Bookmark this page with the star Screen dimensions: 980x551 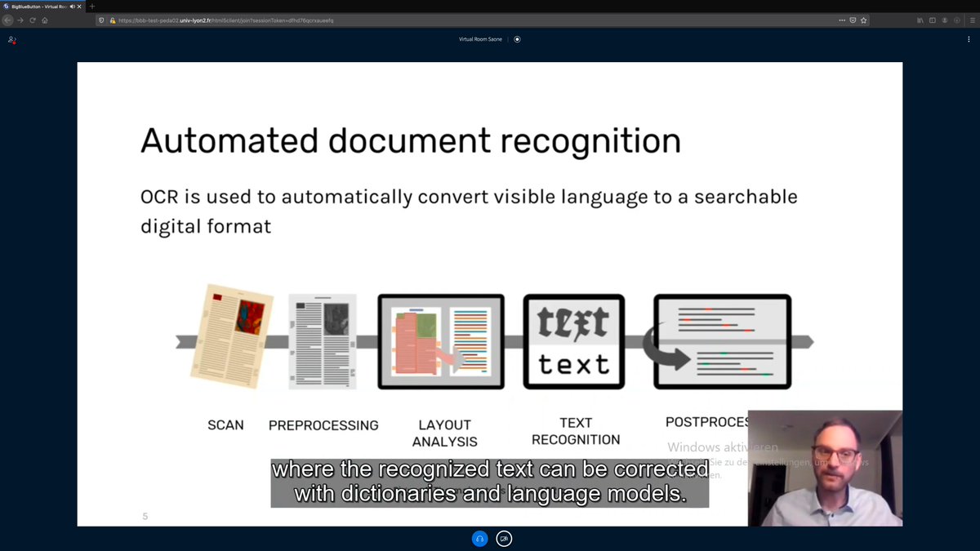(x=864, y=20)
